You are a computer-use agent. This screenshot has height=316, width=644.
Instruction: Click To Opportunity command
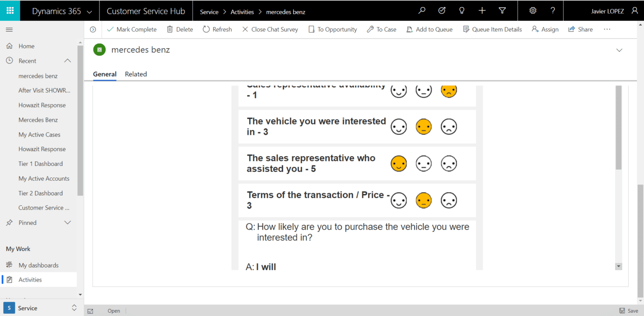pyautogui.click(x=332, y=29)
